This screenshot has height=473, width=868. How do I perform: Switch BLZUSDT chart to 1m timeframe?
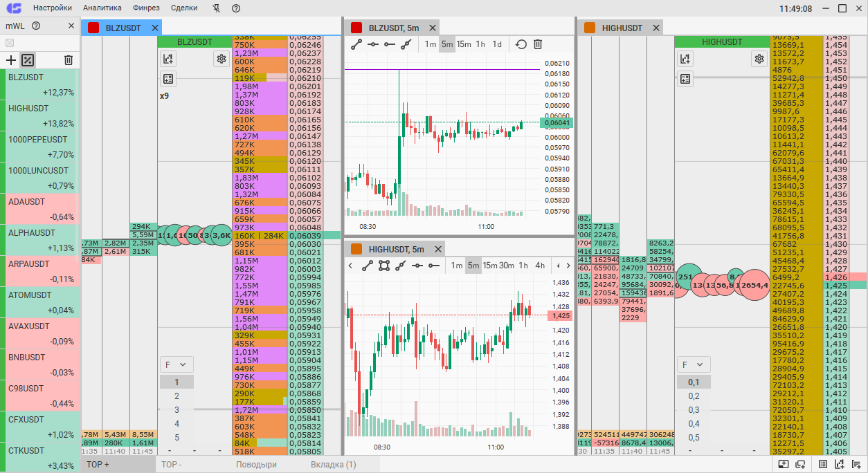point(431,44)
